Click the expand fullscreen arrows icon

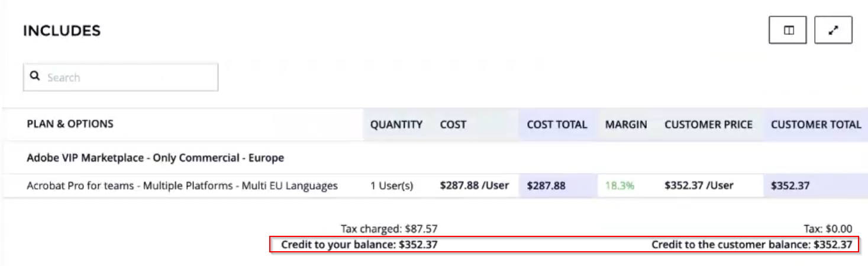(x=833, y=31)
